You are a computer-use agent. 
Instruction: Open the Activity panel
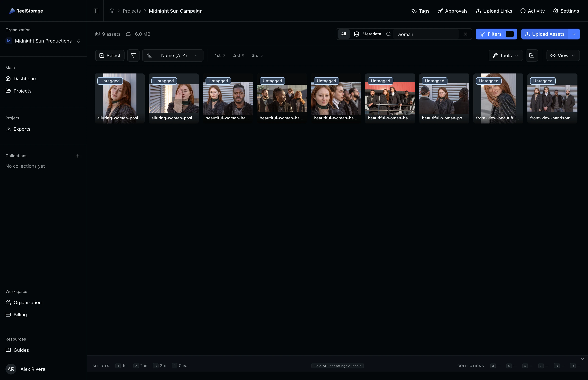[533, 11]
